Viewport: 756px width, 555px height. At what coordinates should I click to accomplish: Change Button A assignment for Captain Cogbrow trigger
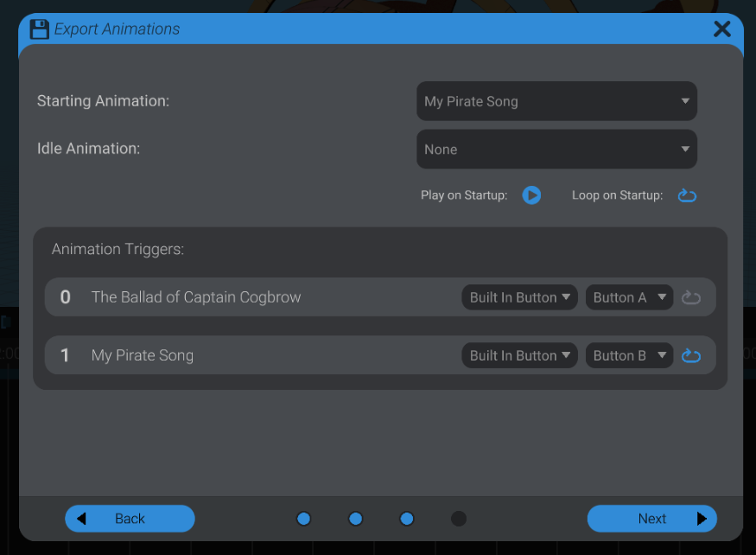pos(629,297)
